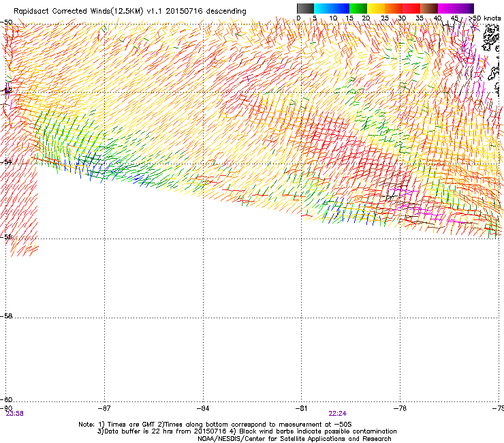Viewport: 504px width, 443px height.
Task: Click the '40' legend scale label
Action: tap(437, 18)
